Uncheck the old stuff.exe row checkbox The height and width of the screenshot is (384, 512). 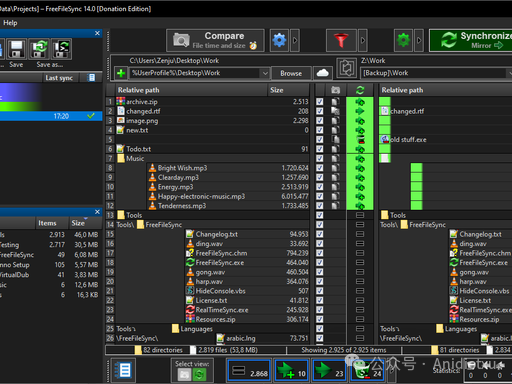pyautogui.click(x=319, y=139)
